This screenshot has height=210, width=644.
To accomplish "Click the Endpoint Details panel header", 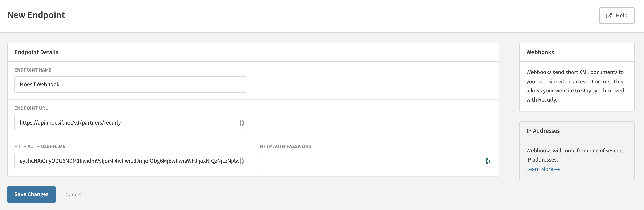I will click(x=36, y=52).
